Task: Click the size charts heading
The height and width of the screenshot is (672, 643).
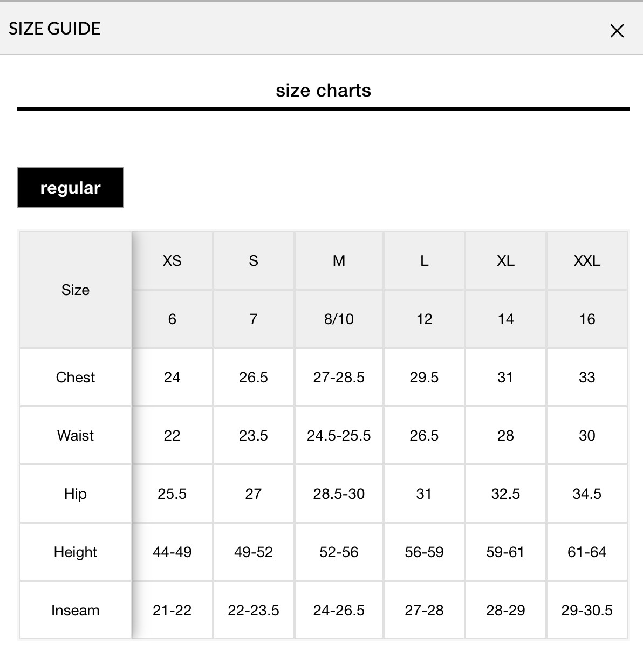Action: click(x=323, y=90)
